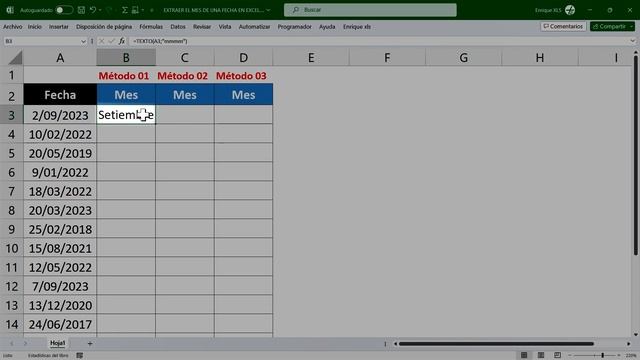
Task: Open the Archivo menu
Action: click(13, 27)
